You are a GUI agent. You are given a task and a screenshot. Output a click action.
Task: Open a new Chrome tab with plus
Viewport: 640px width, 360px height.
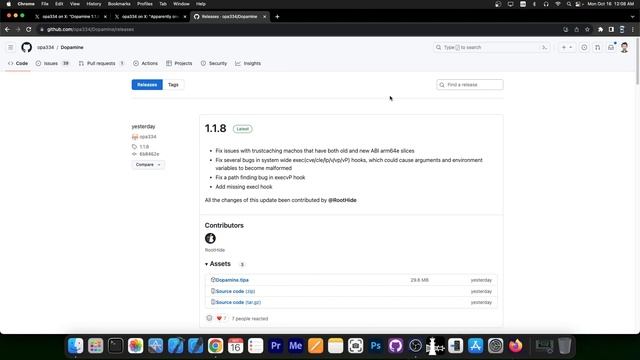pyautogui.click(x=277, y=17)
